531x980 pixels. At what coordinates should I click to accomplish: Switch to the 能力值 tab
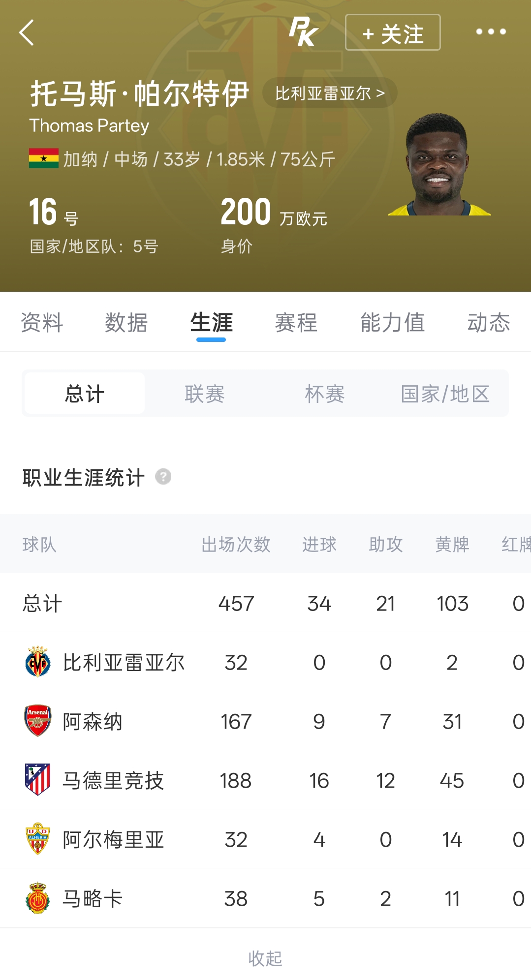point(393,323)
